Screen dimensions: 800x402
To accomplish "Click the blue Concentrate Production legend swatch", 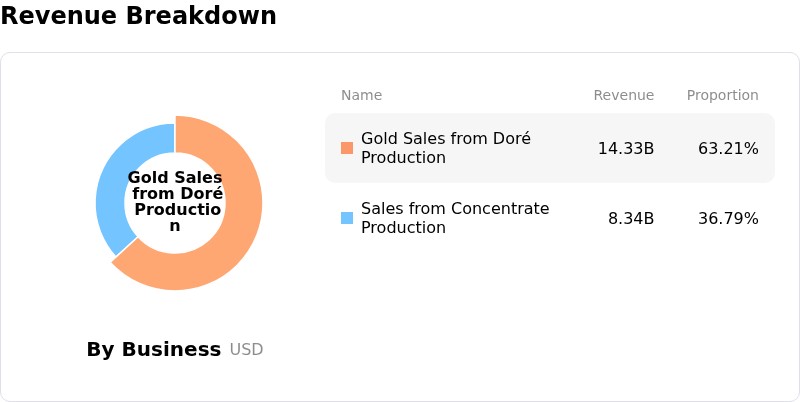I will 347,218.
